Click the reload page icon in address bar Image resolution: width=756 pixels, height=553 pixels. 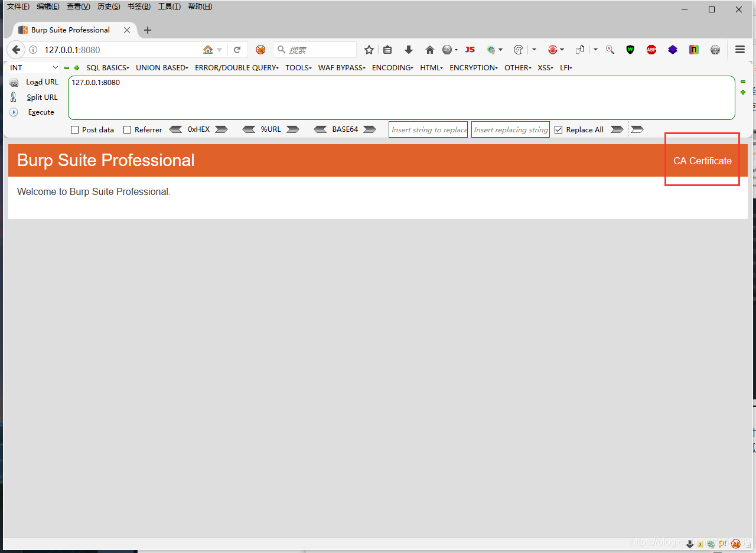pyautogui.click(x=237, y=50)
